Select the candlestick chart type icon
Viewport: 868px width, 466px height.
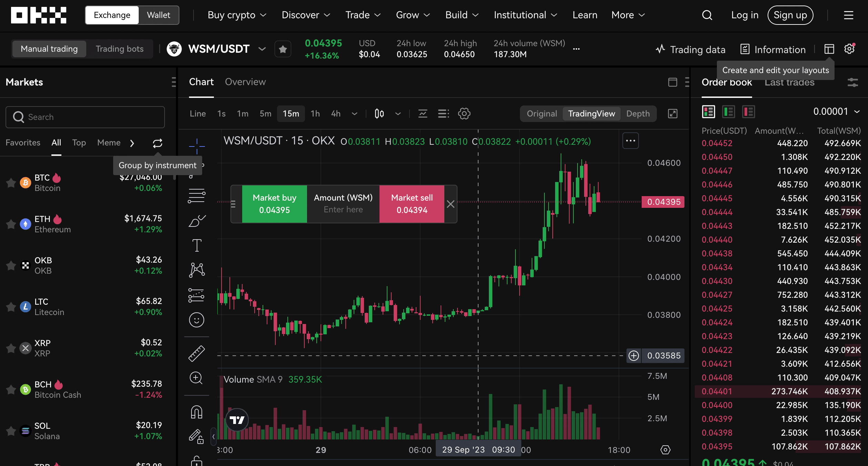379,114
